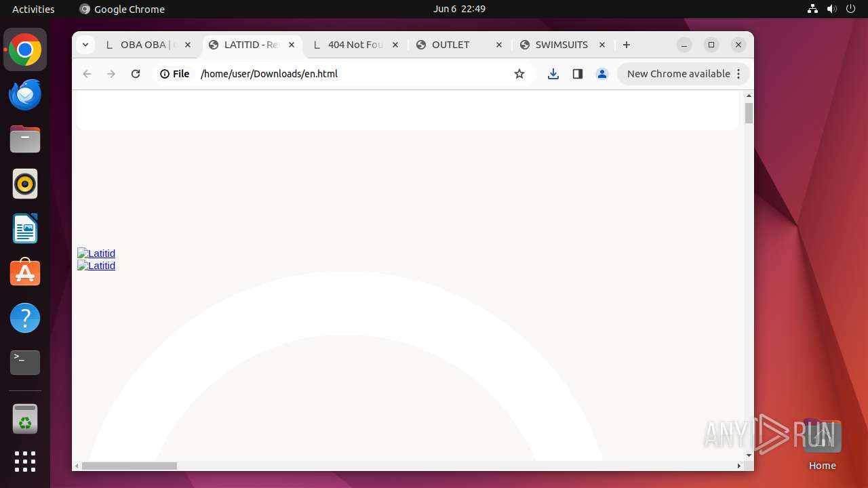868x488 pixels.
Task: Show Applications grid
Action: (25, 462)
